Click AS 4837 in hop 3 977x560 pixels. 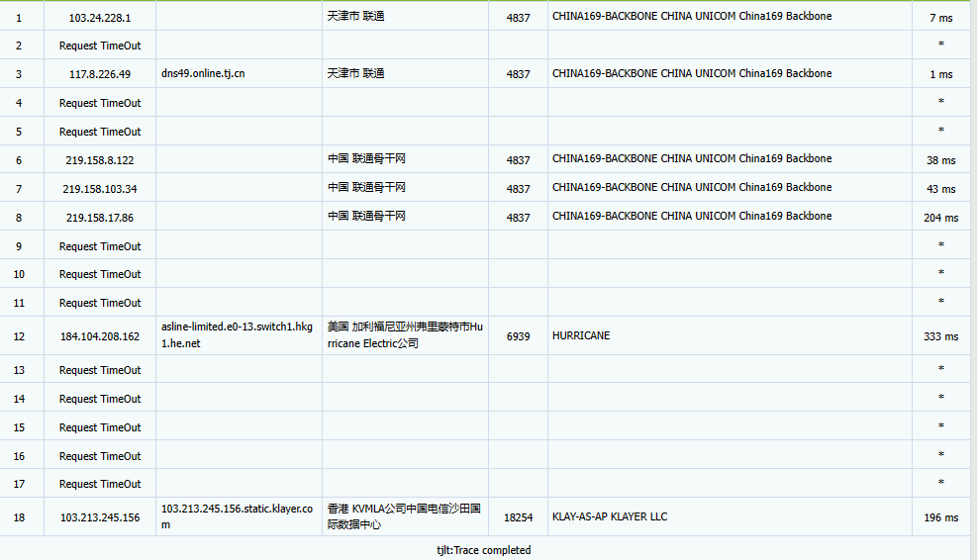pos(518,74)
